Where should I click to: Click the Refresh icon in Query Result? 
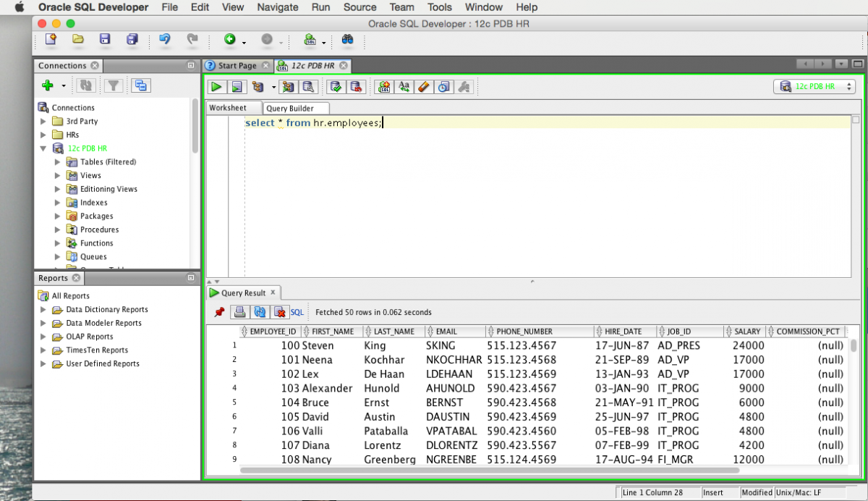[x=260, y=312]
